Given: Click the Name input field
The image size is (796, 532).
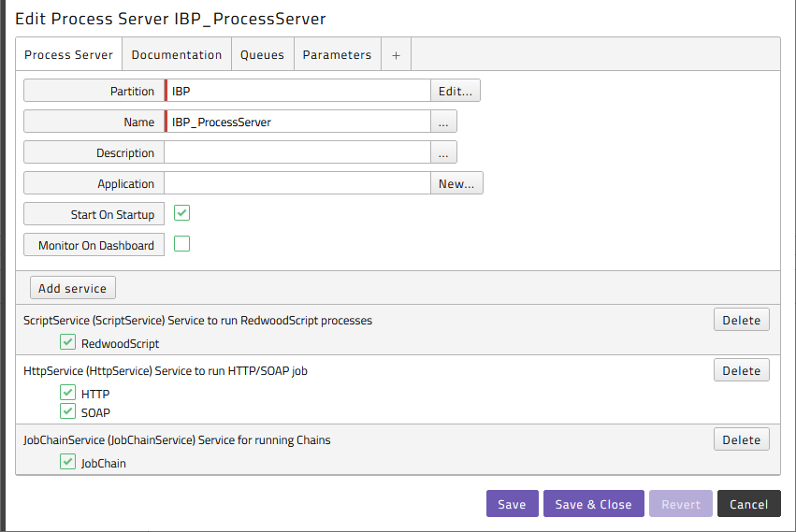Looking at the screenshot, I should (x=298, y=122).
